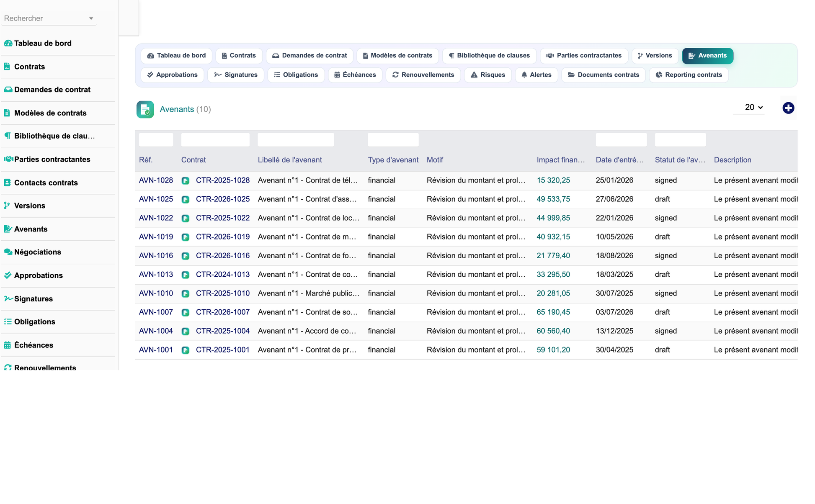Switch to the Contrats tab
The height and width of the screenshot is (504, 815).
[x=239, y=56]
